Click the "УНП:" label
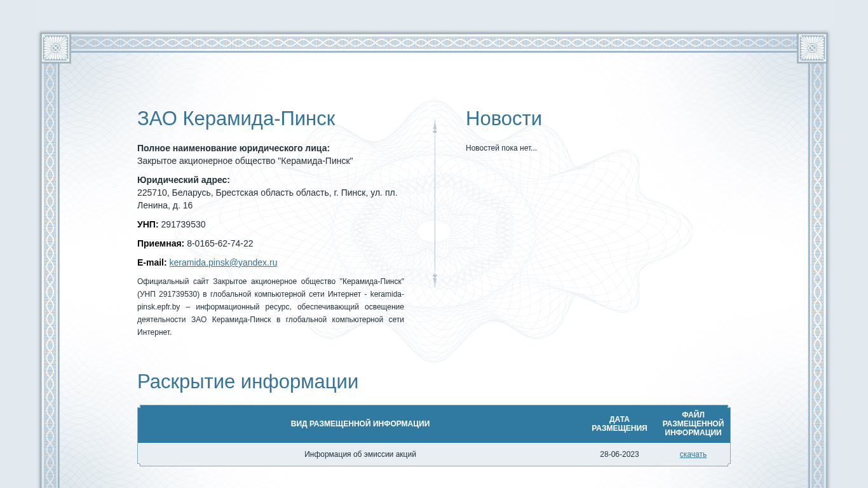Screen dimensions: 868x488 coord(148,224)
